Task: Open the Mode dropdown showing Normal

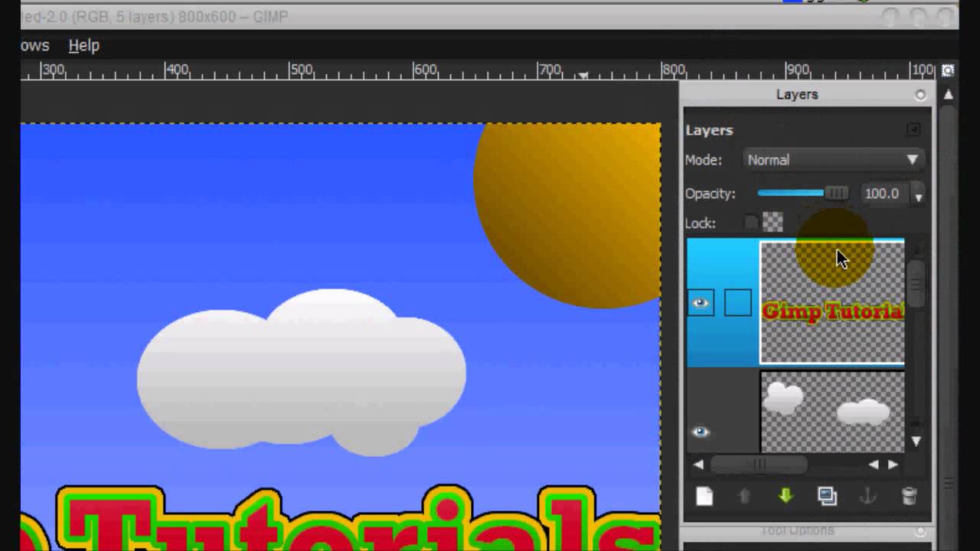Action: [x=833, y=160]
